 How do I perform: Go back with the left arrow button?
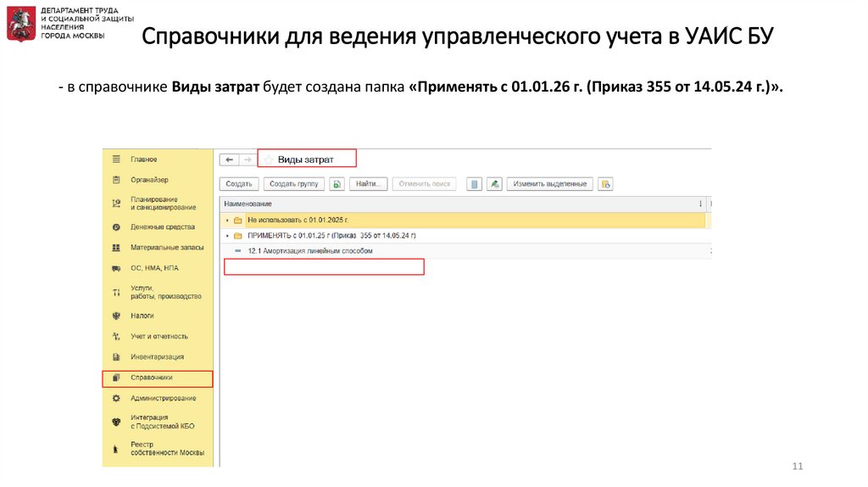click(x=229, y=160)
